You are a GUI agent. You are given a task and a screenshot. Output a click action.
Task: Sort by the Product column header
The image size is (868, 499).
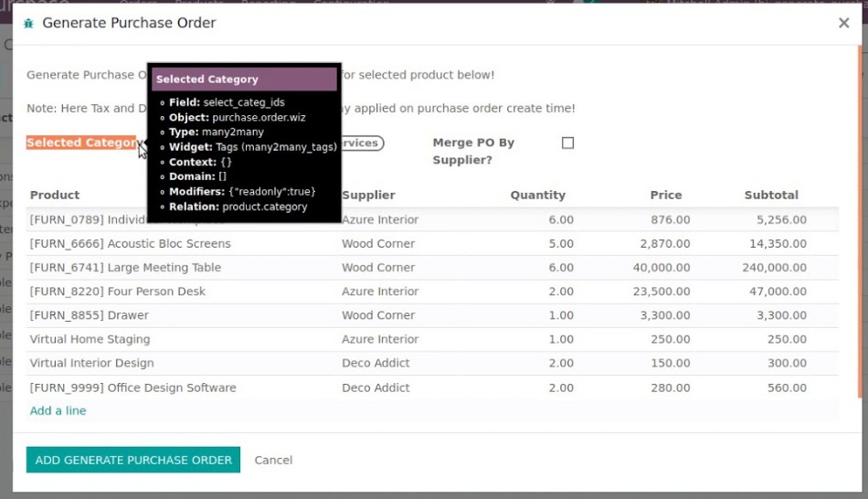[55, 195]
